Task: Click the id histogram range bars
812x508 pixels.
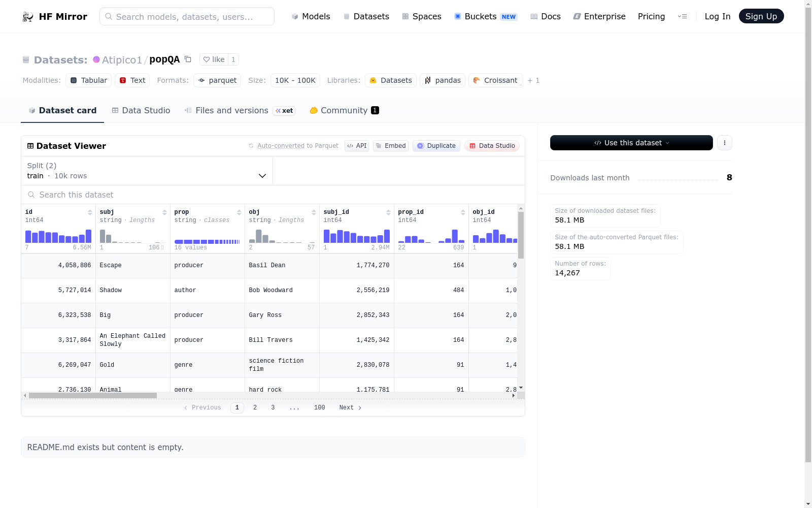Action: [x=58, y=236]
